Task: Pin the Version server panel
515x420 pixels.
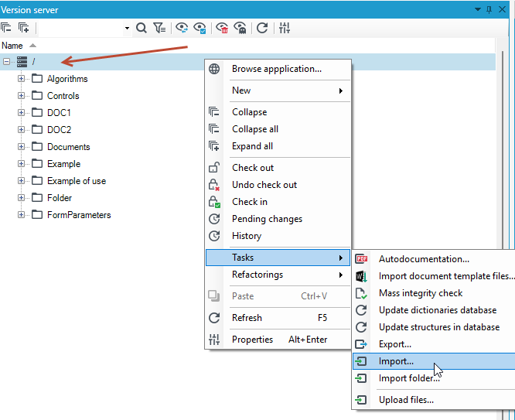Action: point(489,9)
